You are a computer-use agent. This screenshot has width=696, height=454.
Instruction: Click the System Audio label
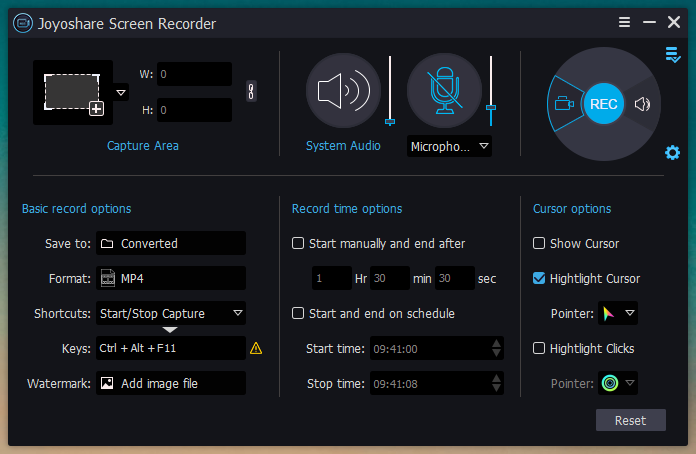point(343,146)
